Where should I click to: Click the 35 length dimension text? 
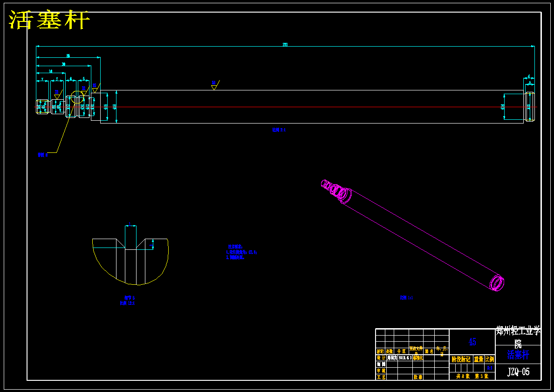click(68, 56)
